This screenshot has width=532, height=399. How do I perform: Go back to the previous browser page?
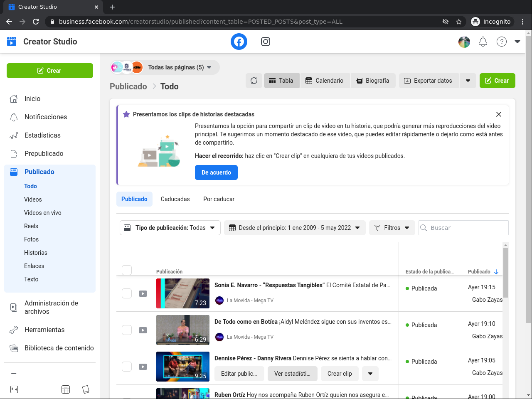pyautogui.click(x=9, y=22)
